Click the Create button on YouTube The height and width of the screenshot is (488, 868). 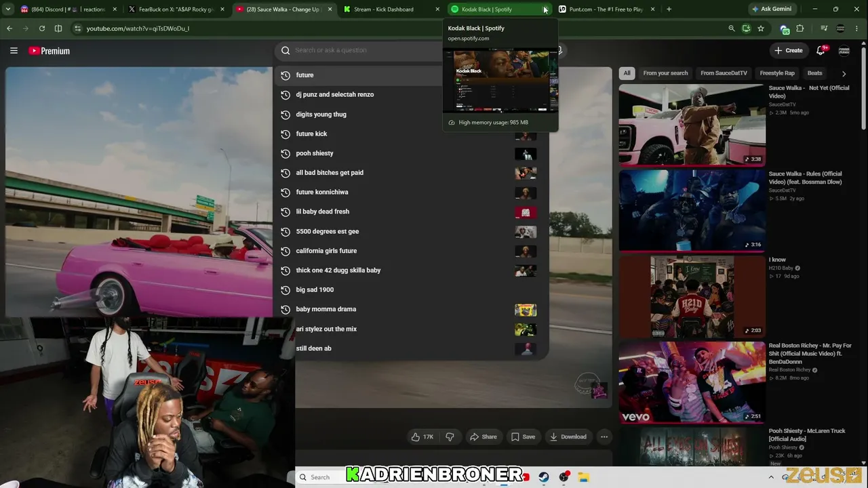point(789,50)
